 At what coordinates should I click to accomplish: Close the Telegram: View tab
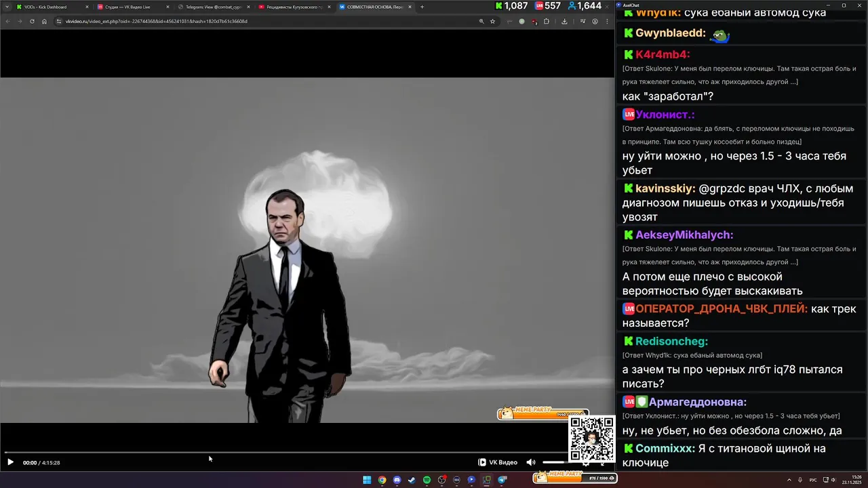click(248, 7)
